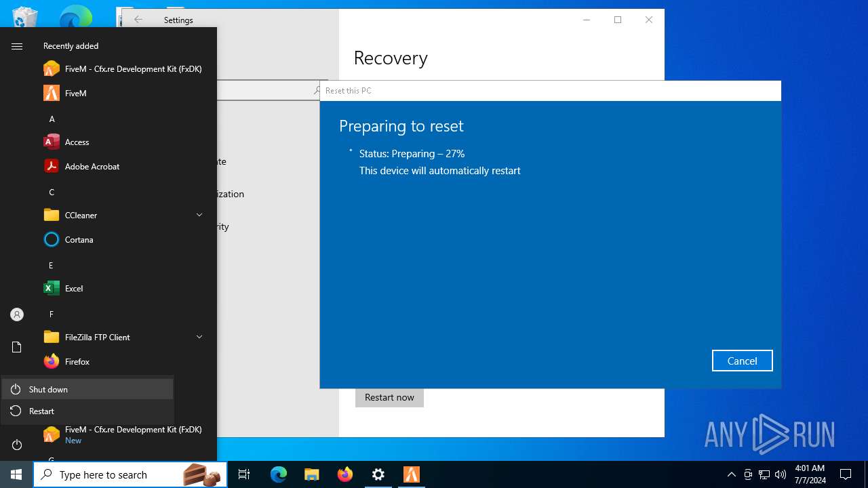Click the 'Recently added' header text
This screenshot has width=868, height=488.
[71, 46]
